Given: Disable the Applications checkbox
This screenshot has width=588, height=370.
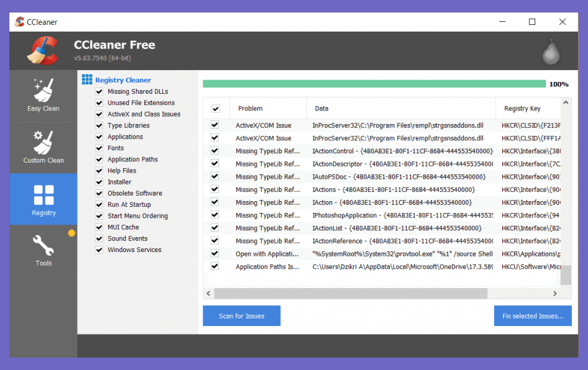Looking at the screenshot, I should [99, 137].
